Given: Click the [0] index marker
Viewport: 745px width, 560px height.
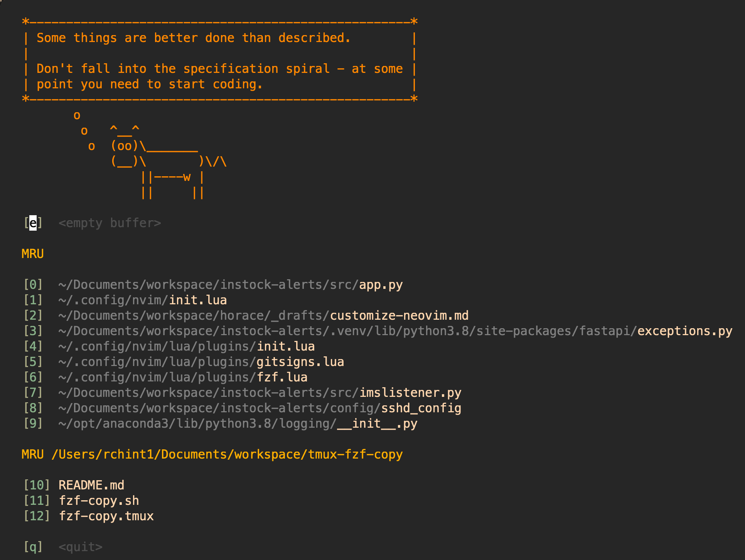Looking at the screenshot, I should coord(33,285).
